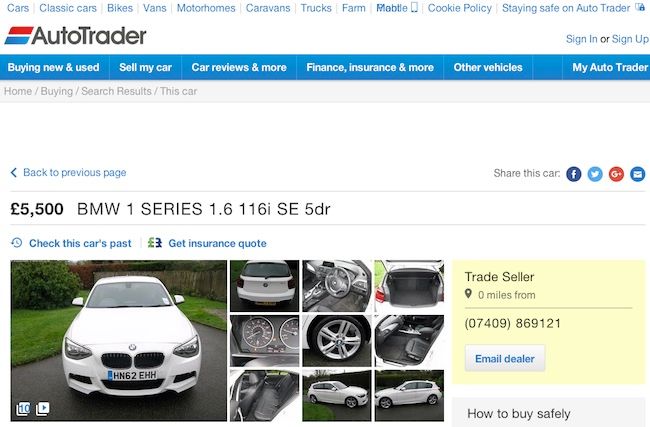Open the Other vehicles menu
This screenshot has height=427, width=650.
pos(488,67)
